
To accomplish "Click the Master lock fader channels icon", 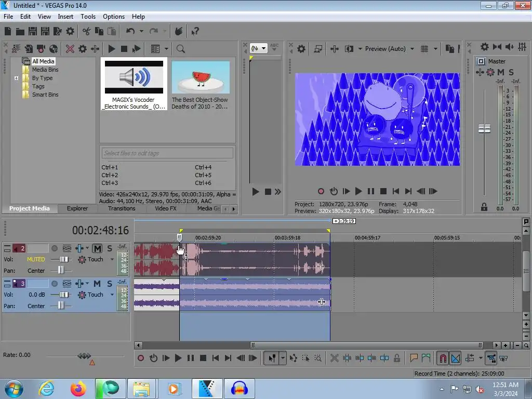I will point(484,207).
